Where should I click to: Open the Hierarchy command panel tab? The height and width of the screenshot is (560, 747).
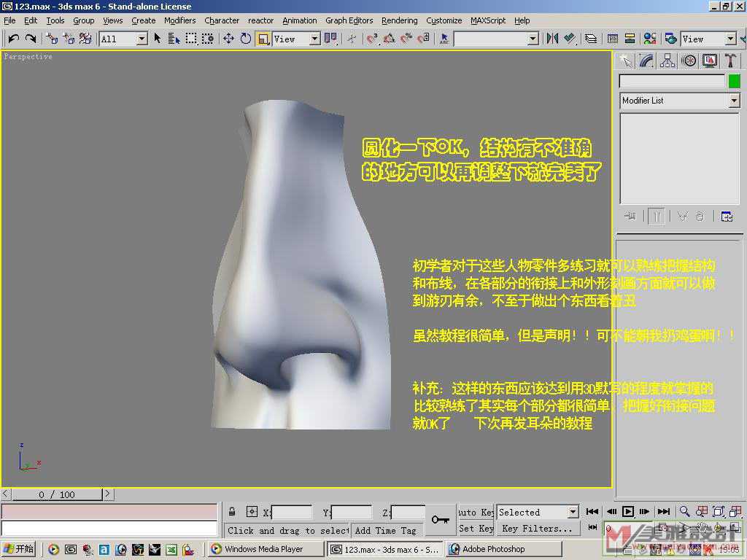point(667,61)
